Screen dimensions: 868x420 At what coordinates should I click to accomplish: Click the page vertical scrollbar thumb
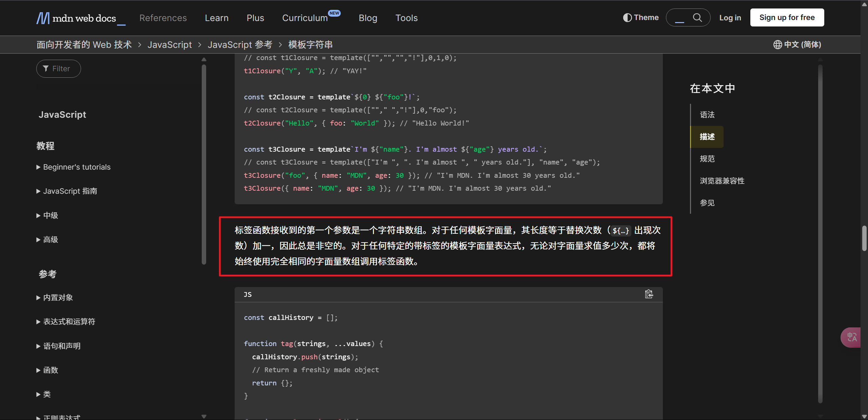[864, 237]
